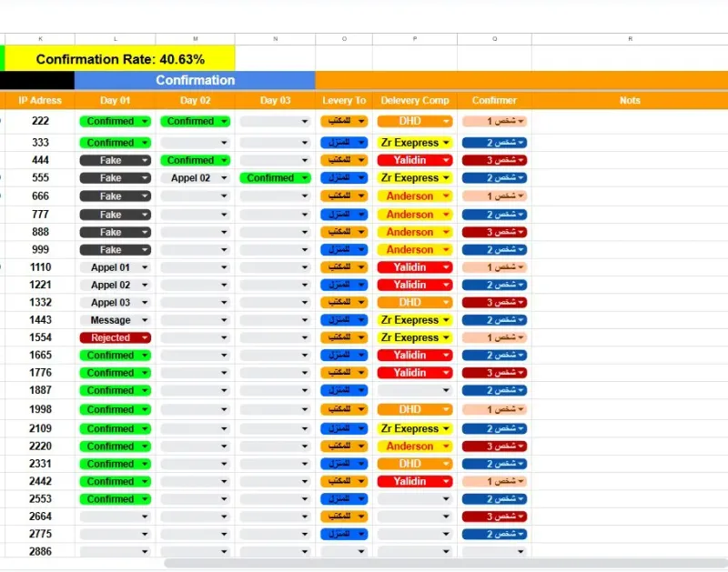Select the Confirmer header cell
The width and height of the screenshot is (728, 572).
(494, 100)
